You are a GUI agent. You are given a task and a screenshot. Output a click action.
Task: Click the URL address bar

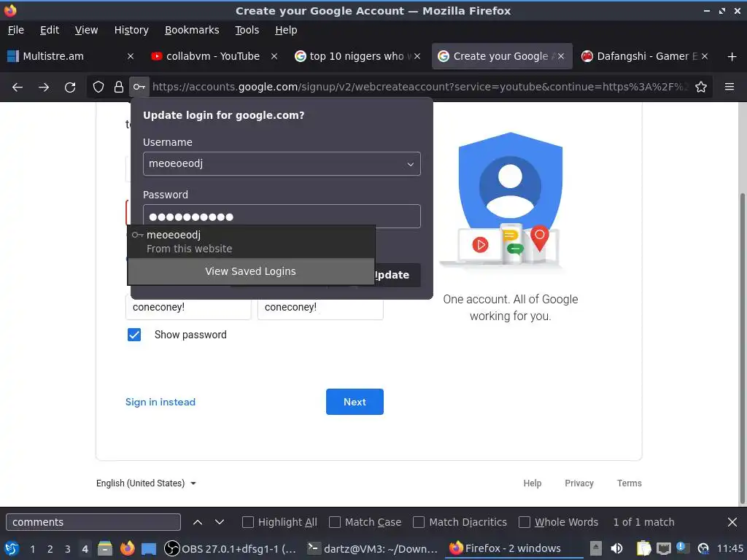pos(419,87)
